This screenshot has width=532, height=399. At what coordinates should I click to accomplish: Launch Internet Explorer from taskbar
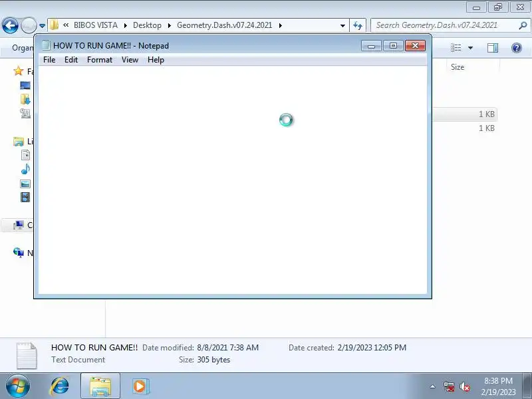(x=60, y=386)
